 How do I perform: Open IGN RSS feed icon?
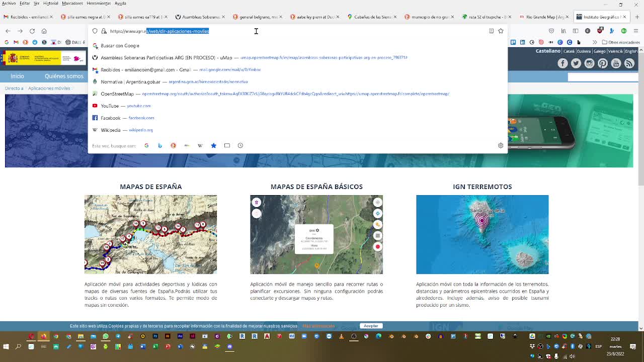(x=629, y=63)
